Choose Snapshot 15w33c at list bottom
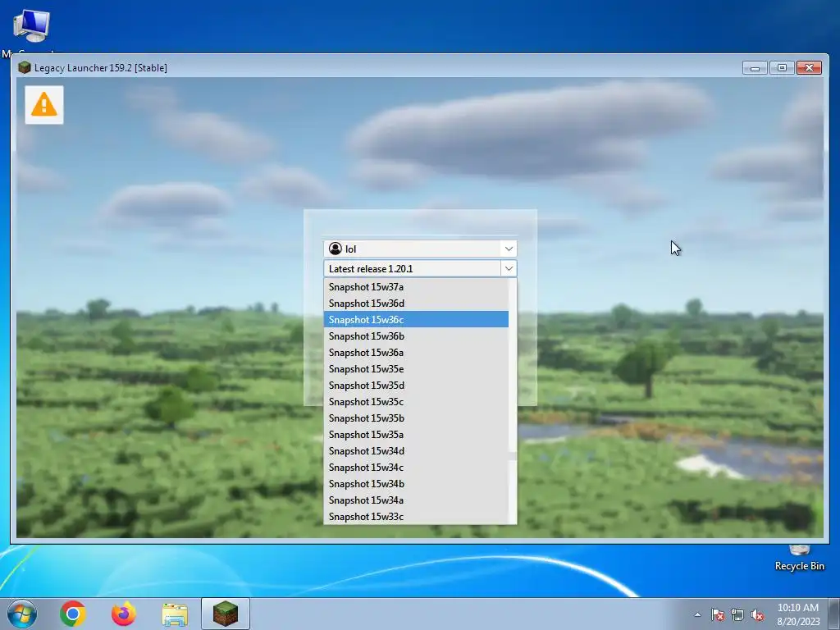This screenshot has width=840, height=630. click(416, 517)
